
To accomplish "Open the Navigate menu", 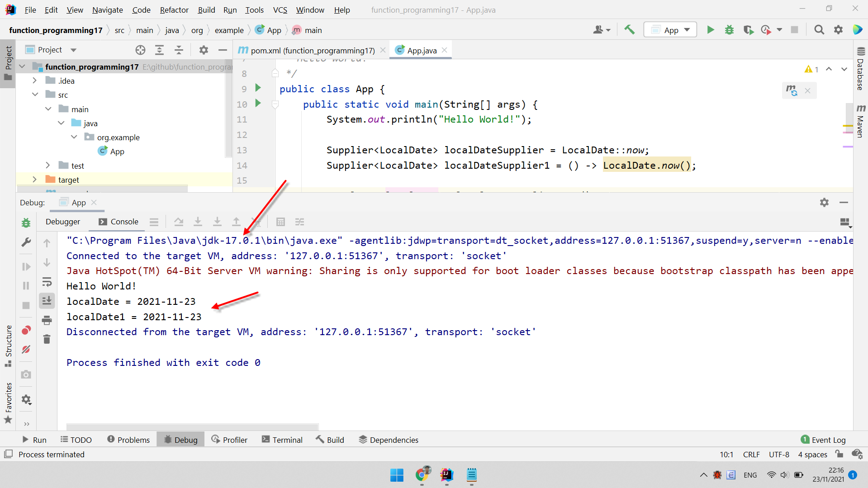I will [x=107, y=9].
